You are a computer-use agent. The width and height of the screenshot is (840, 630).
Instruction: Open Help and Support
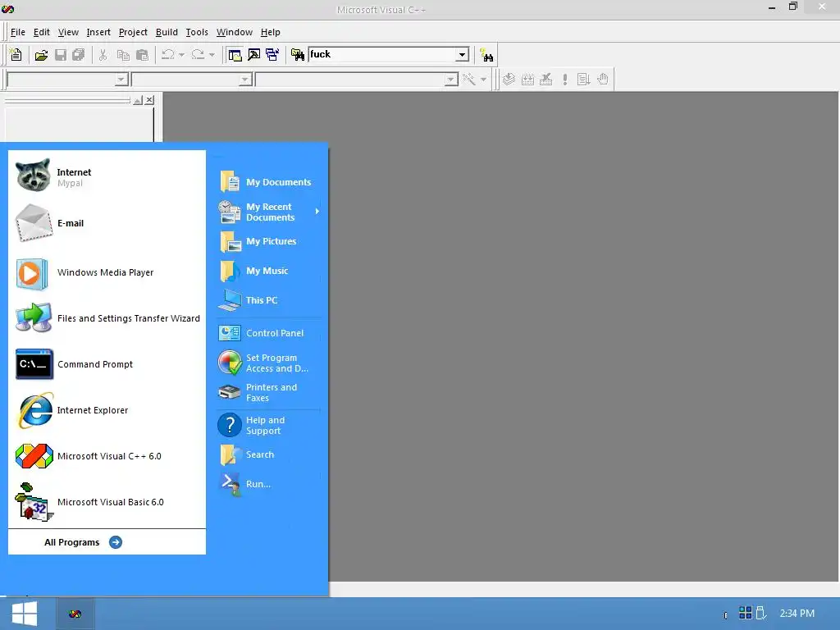[269, 426]
